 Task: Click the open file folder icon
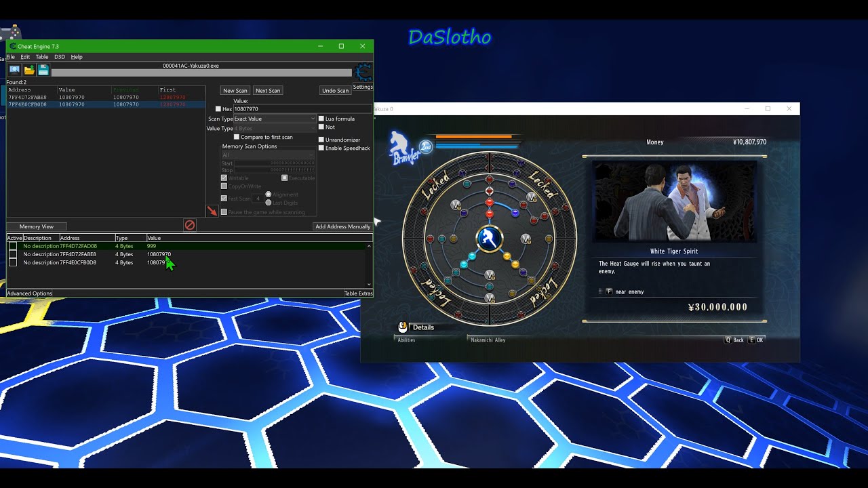coord(29,70)
